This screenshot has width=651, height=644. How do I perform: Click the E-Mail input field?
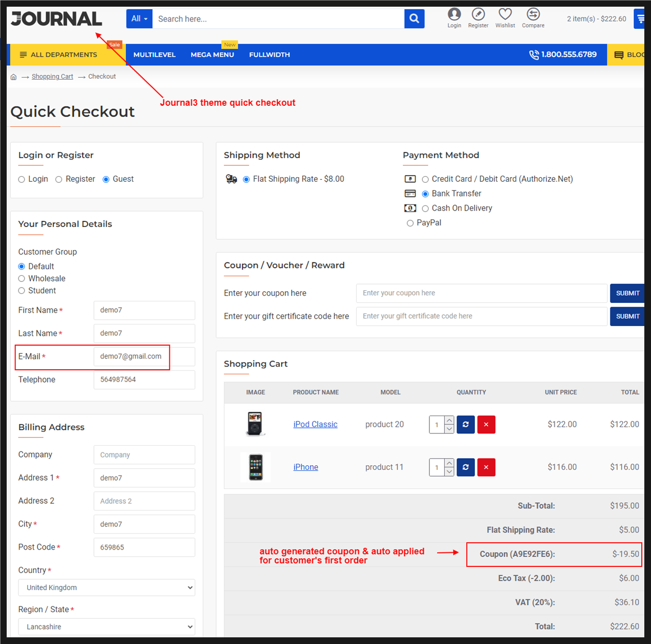[x=131, y=356]
